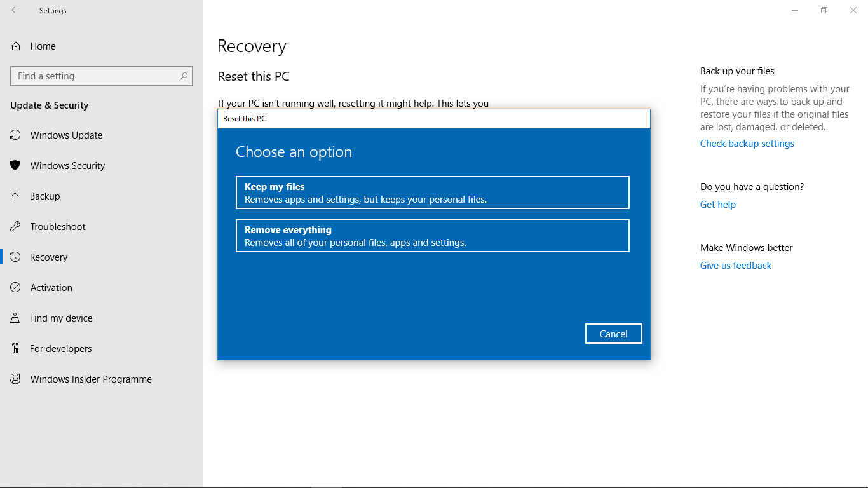The image size is (868, 488).
Task: Click the Activation checkmark circle icon
Action: click(x=16, y=288)
